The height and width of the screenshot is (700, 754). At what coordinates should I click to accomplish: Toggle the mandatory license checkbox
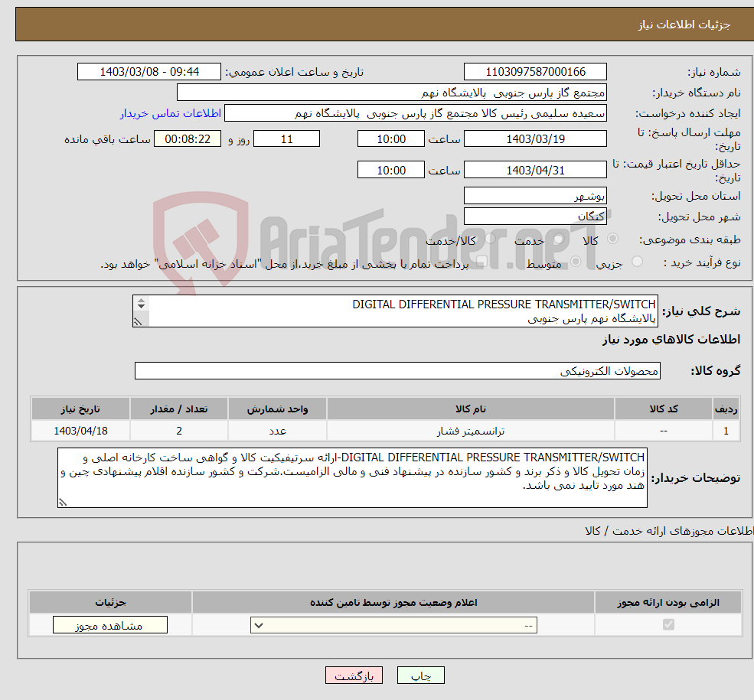pos(668,624)
